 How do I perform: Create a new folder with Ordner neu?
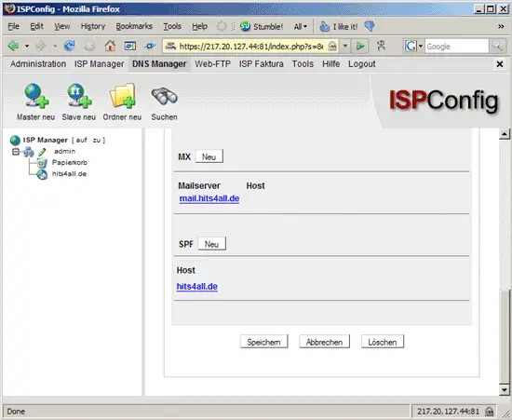pos(123,95)
